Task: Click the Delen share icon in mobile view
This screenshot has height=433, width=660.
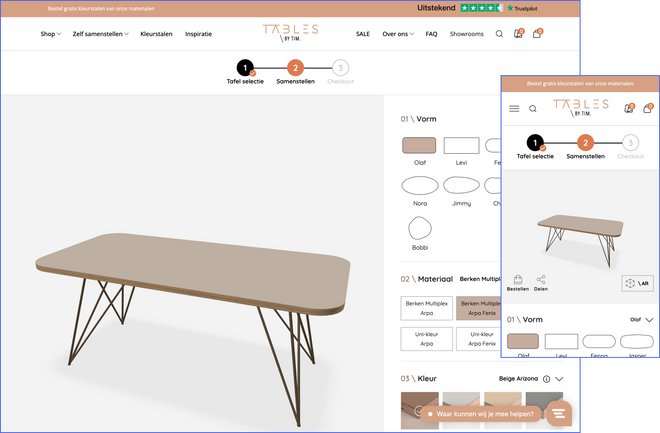Action: pyautogui.click(x=541, y=283)
